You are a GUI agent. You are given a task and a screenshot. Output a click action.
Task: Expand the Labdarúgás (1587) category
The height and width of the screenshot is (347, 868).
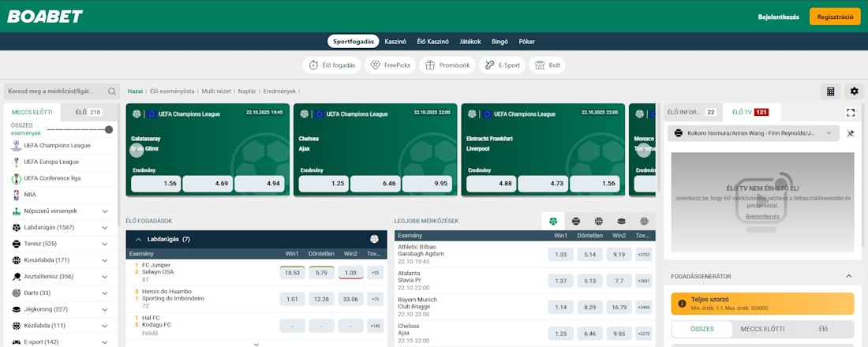coord(105,227)
